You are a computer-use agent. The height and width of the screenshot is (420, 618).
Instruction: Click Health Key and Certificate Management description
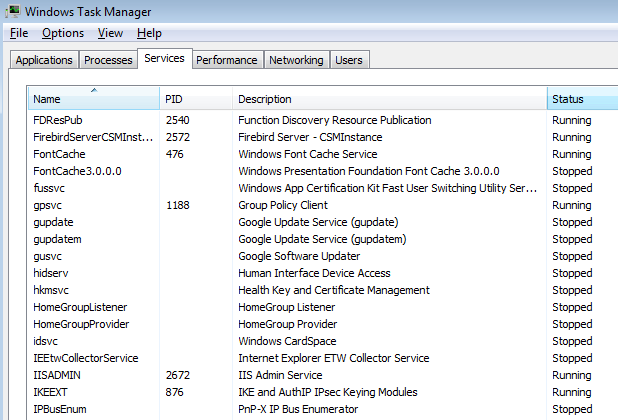point(334,290)
